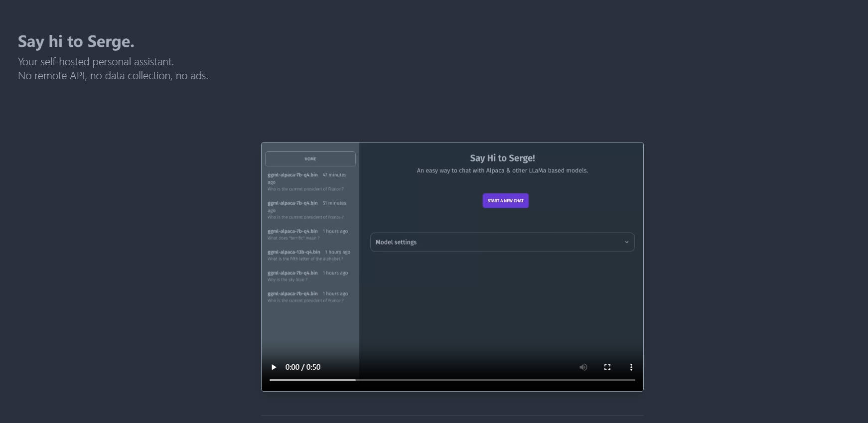This screenshot has width=868, height=423.
Task: Open the chat from 47 minutes ago
Action: click(x=307, y=182)
